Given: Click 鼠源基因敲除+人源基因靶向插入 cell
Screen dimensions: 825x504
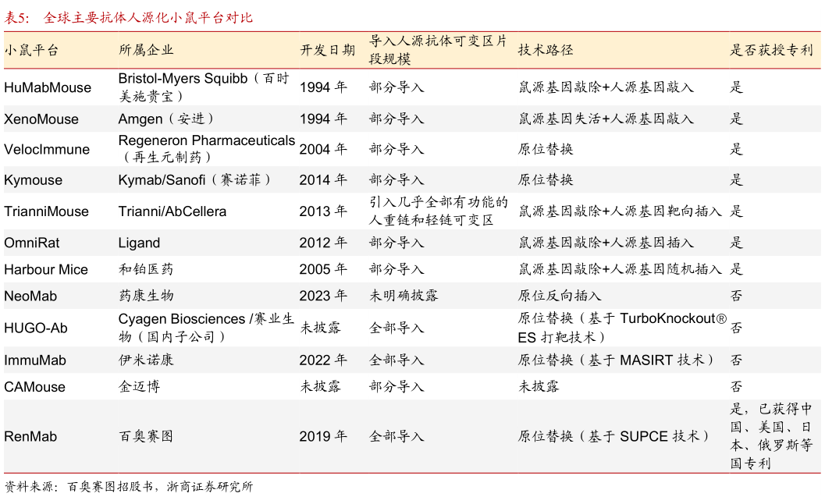Looking at the screenshot, I should coord(620,211).
